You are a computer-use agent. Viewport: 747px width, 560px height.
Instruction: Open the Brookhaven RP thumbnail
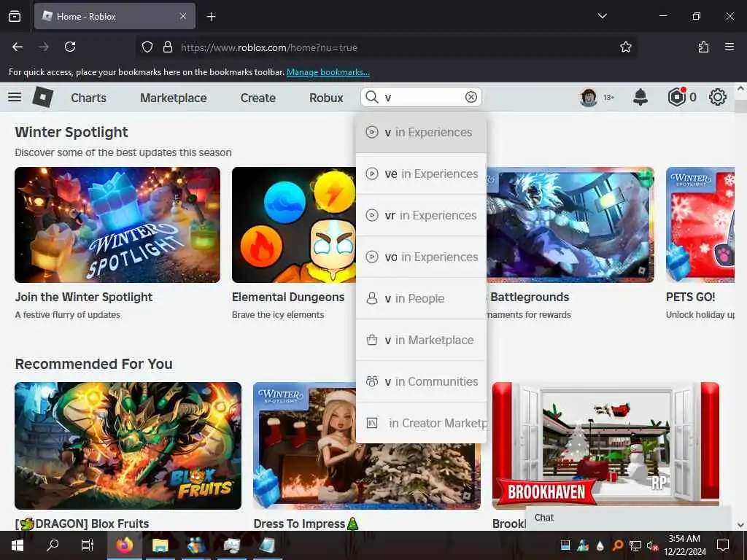coord(605,446)
